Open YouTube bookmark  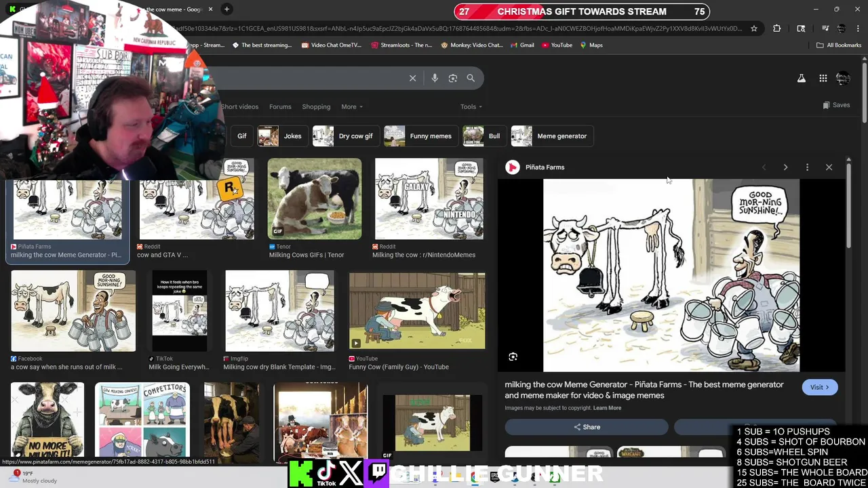tap(557, 45)
